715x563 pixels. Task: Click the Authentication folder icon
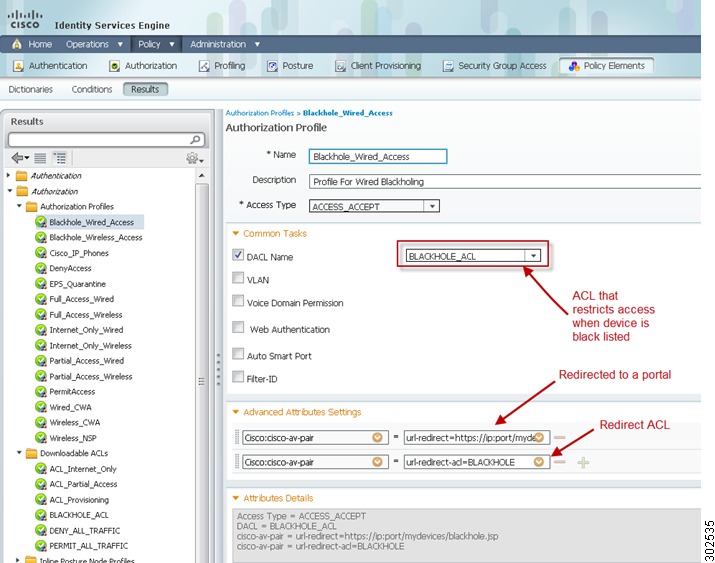coord(21,176)
